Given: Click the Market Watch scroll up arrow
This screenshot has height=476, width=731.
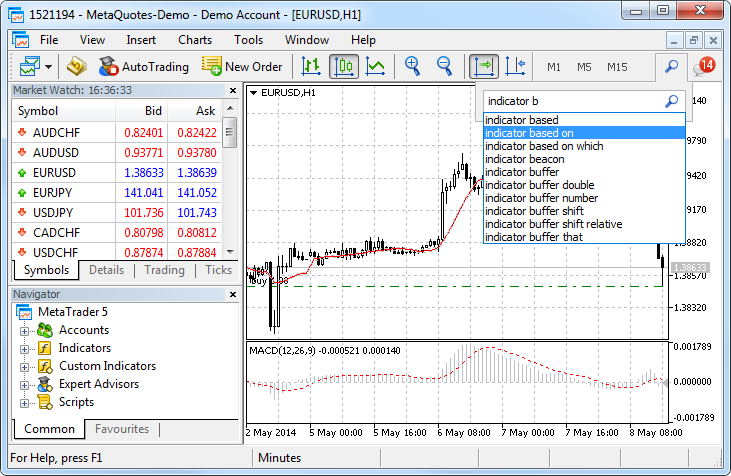Looking at the screenshot, I should tap(230, 108).
